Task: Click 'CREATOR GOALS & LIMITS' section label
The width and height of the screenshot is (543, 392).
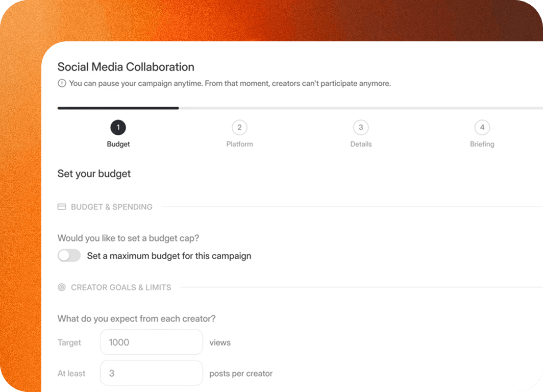Action: click(121, 287)
